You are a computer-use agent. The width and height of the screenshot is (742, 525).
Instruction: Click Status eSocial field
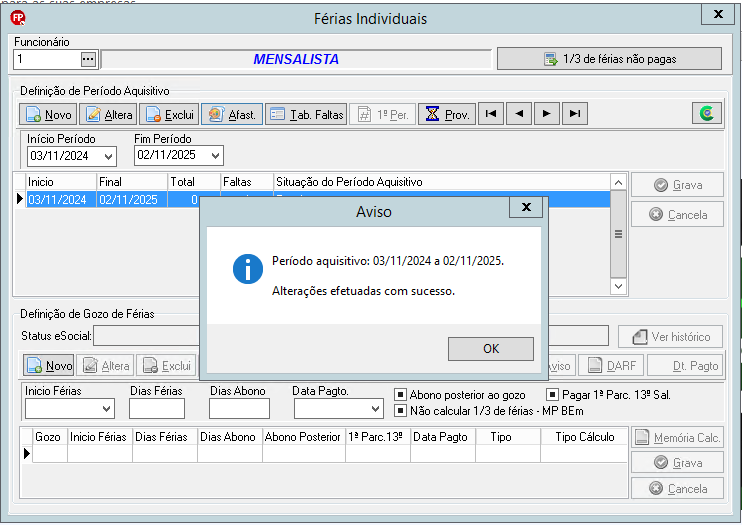350,336
